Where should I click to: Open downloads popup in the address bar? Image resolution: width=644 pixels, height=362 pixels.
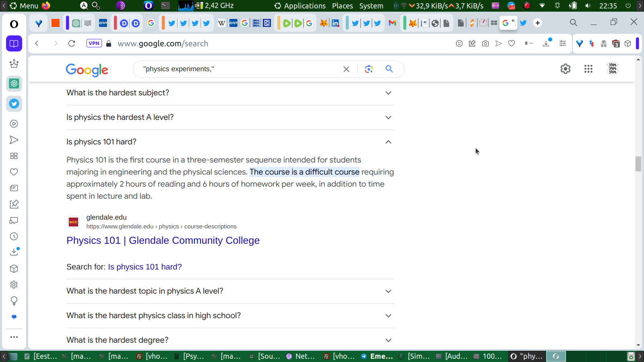tap(547, 43)
